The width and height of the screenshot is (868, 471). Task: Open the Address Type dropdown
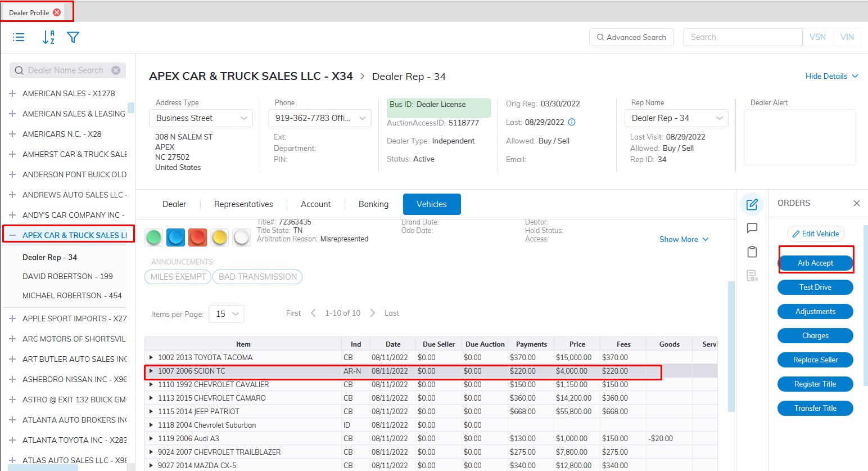pyautogui.click(x=201, y=118)
